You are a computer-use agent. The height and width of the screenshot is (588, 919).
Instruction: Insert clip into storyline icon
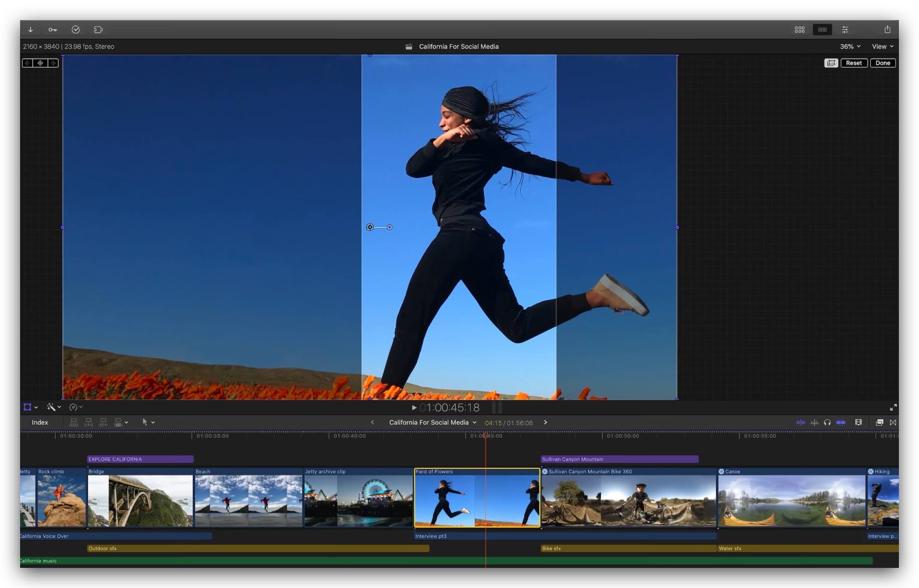pos(88,422)
